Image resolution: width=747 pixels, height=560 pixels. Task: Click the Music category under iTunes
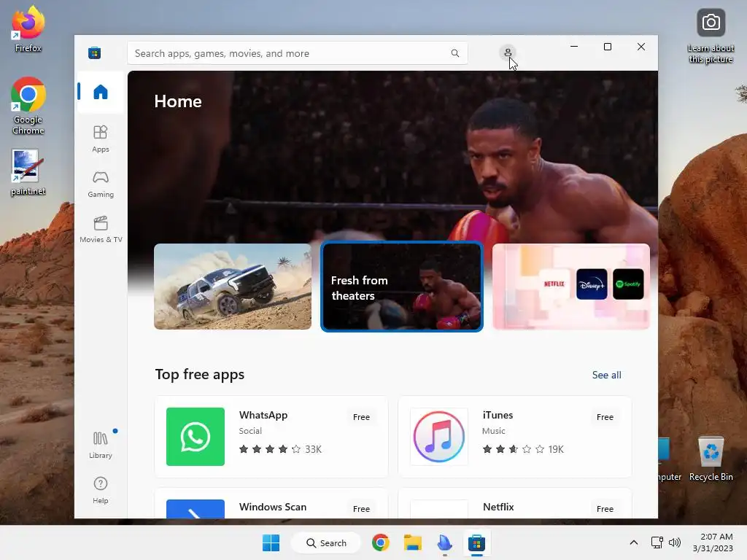494,431
